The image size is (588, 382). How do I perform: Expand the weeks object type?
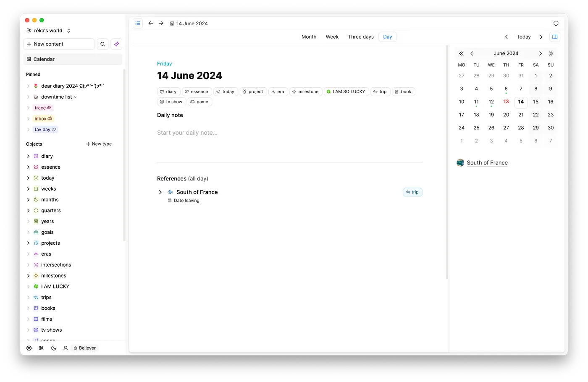(x=29, y=189)
